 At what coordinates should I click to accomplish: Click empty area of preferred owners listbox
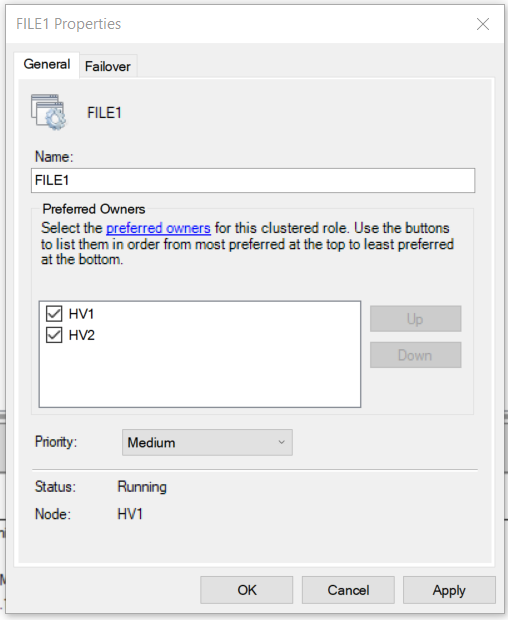(200, 376)
